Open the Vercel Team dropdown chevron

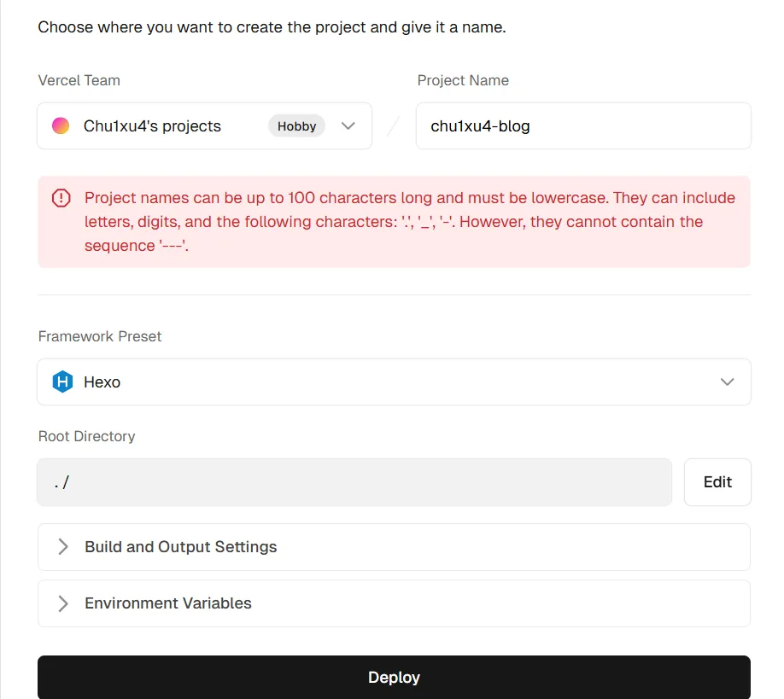(x=348, y=126)
